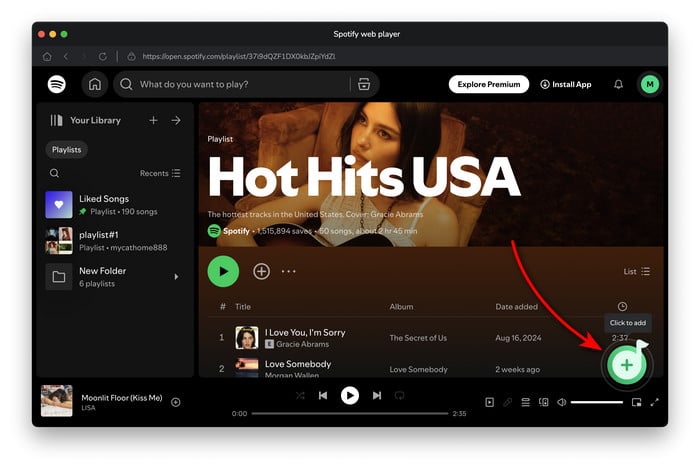Open the New Folder entry
700x469 pixels.
click(x=115, y=277)
